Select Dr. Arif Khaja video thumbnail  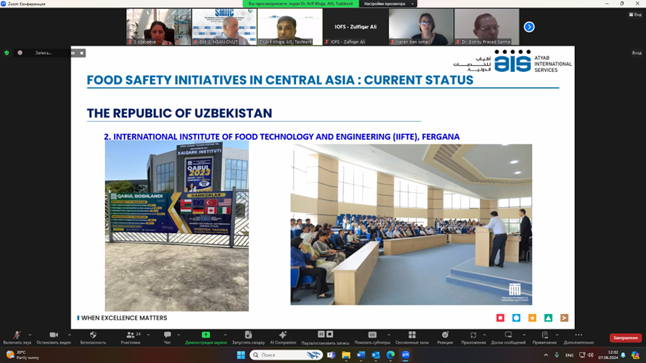click(290, 27)
